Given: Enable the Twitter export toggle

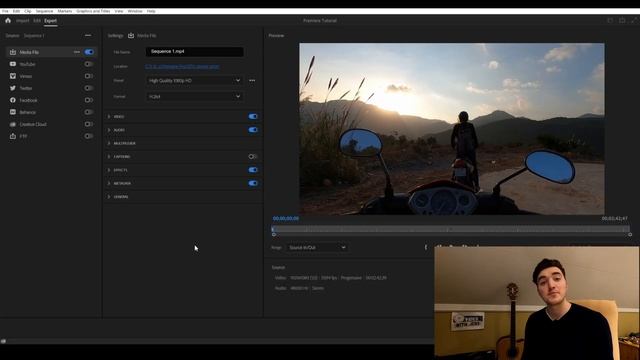Looking at the screenshot, I should (89, 88).
